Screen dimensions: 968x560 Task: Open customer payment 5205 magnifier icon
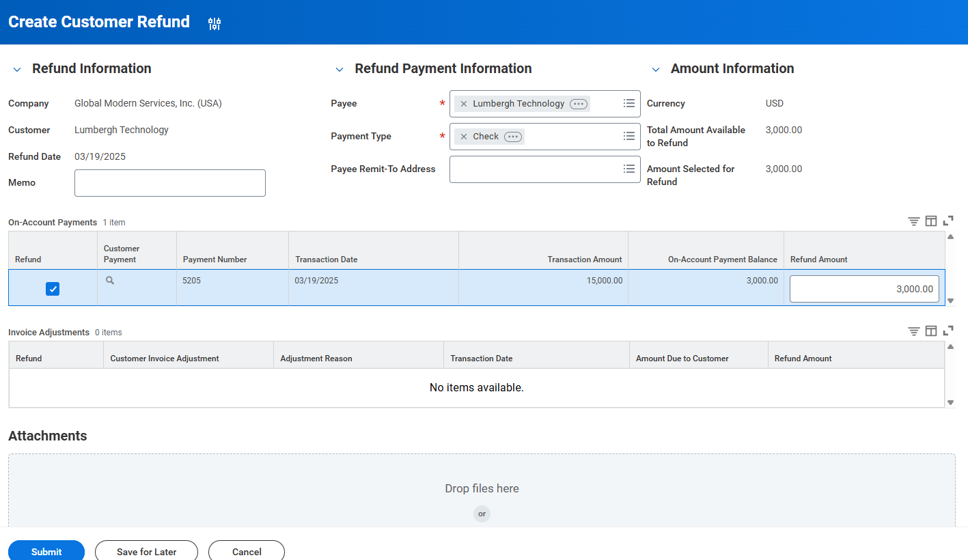[109, 280]
